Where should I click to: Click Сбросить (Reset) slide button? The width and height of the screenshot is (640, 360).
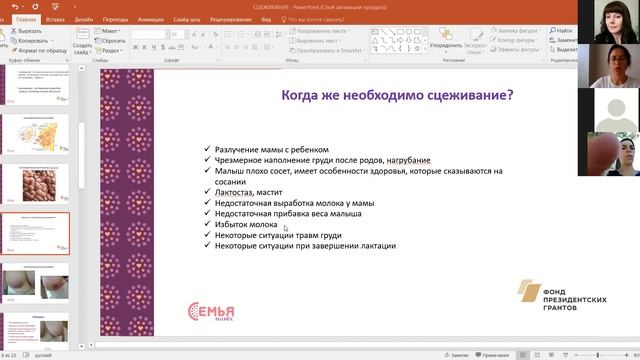(110, 41)
